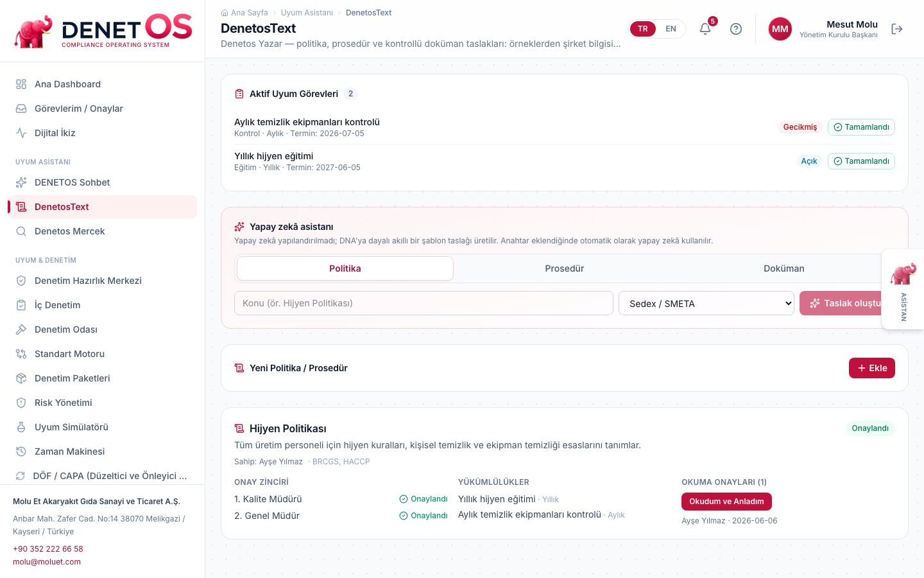Click the Dijital İkiz pulse icon

coord(21,133)
